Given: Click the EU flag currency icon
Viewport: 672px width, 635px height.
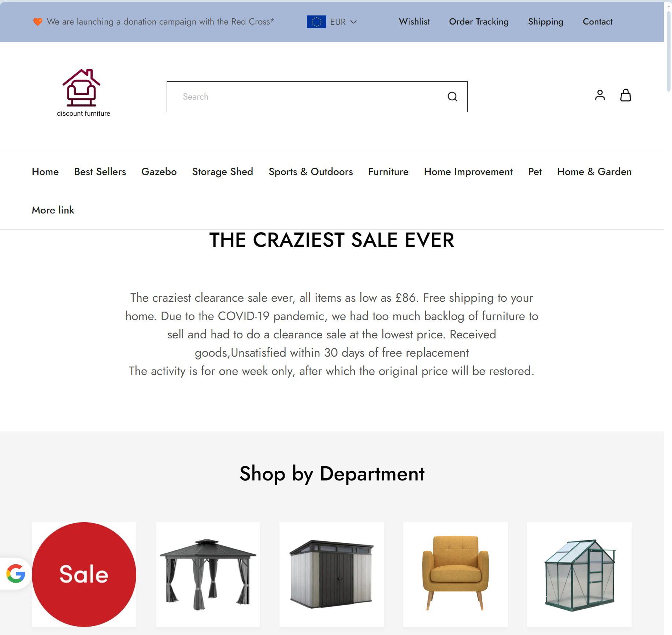Looking at the screenshot, I should tap(316, 22).
